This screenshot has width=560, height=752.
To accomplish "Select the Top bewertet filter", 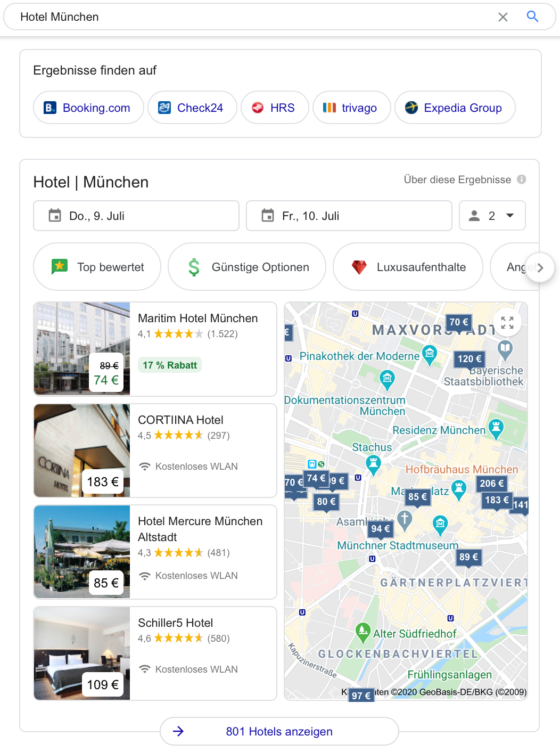I will [x=97, y=267].
